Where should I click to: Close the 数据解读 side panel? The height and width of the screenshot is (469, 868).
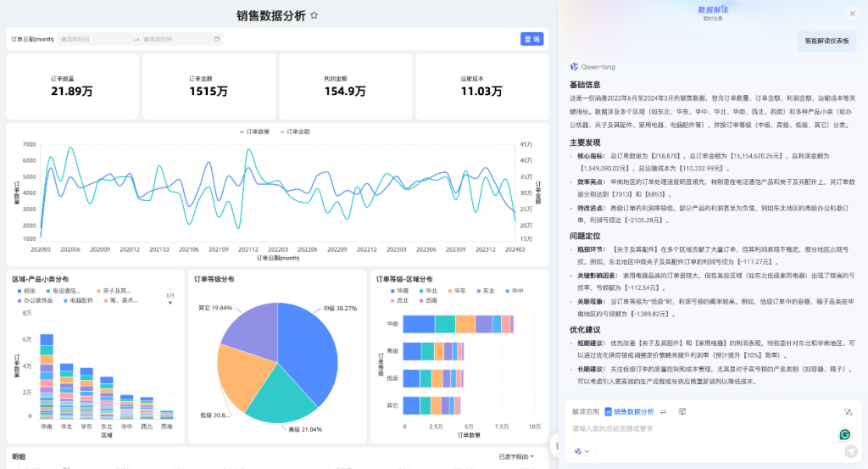[x=852, y=14]
